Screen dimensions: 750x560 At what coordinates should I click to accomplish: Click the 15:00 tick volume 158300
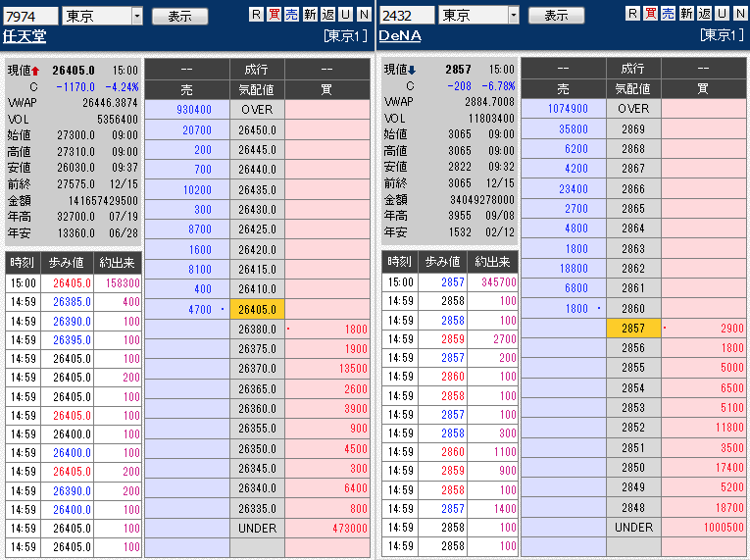pos(123,282)
